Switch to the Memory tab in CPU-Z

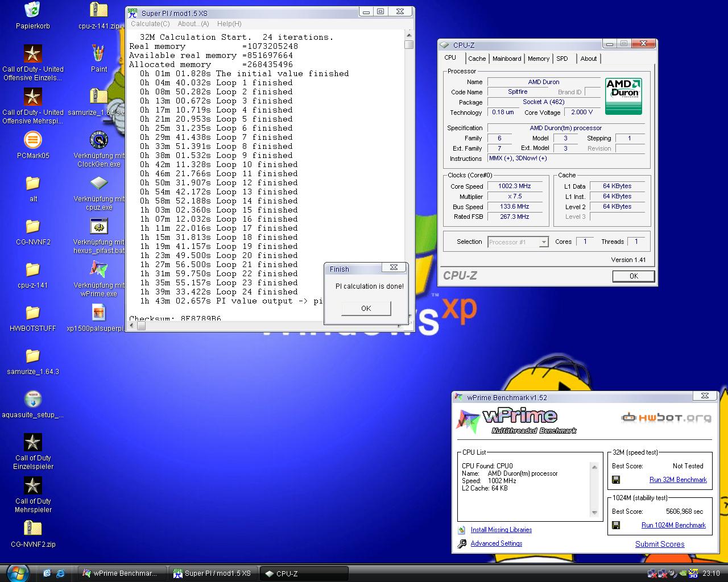[x=539, y=59]
